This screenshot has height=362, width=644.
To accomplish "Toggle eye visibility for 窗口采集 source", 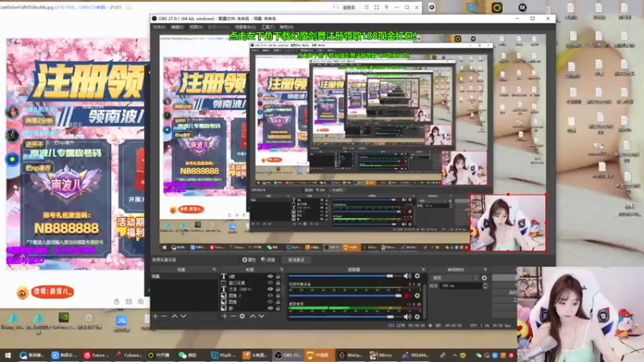I will [x=270, y=283].
